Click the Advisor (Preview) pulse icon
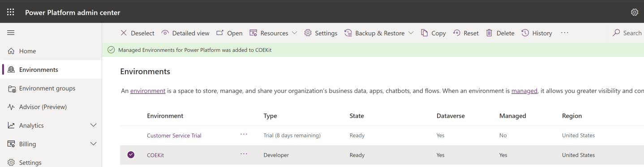Screen dimensions: 644x167 [x=11, y=107]
